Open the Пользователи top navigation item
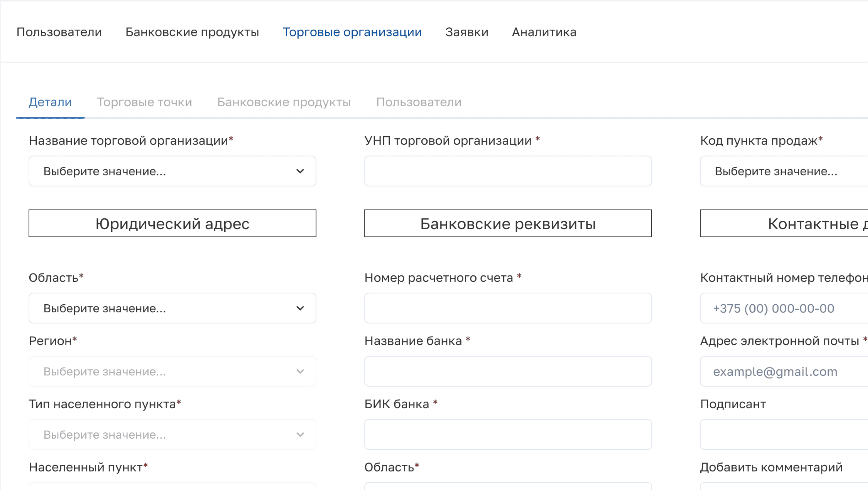 [x=59, y=32]
